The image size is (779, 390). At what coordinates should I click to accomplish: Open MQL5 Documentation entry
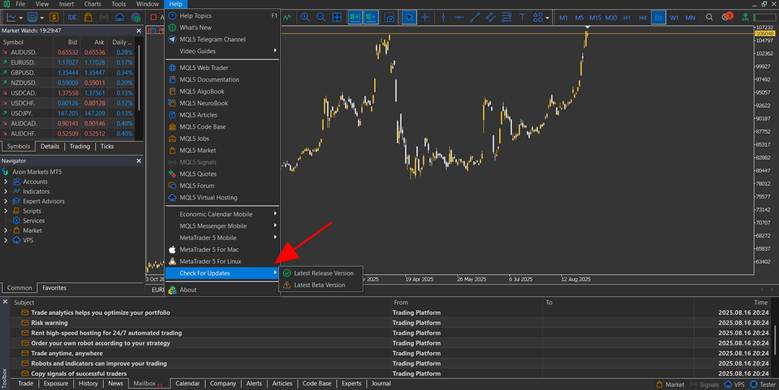222,79
